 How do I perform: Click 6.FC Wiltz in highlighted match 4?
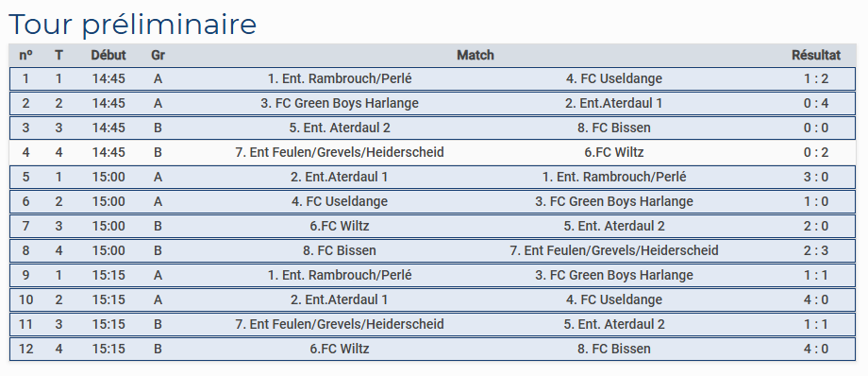[614, 152]
